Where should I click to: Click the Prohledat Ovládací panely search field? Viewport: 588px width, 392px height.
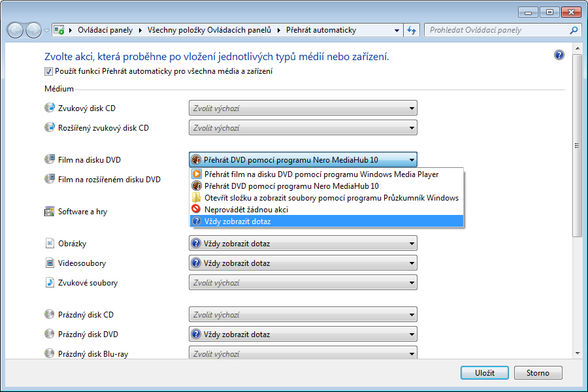497,30
